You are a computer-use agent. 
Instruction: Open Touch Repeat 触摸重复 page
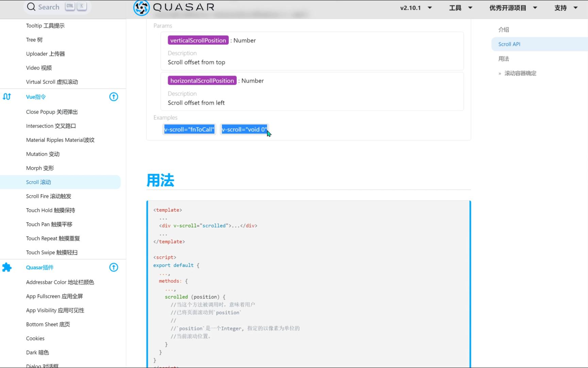[x=53, y=239]
